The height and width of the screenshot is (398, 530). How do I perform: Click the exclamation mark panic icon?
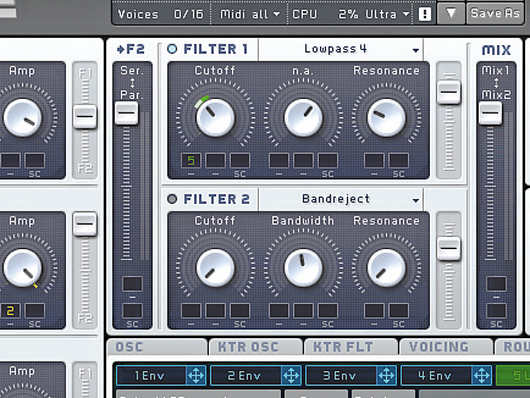(x=425, y=14)
